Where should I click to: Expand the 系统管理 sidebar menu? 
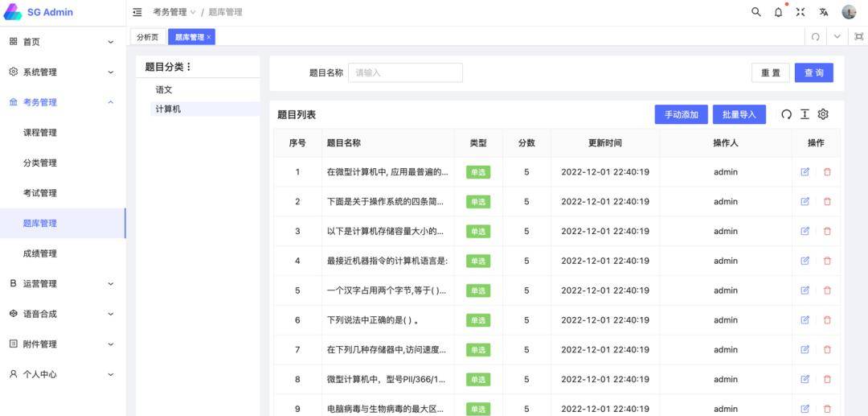click(x=63, y=72)
